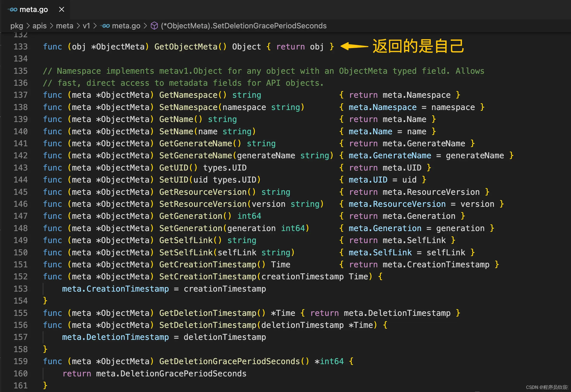The image size is (571, 392).
Task: Open SetDeletionGracePeriodSeconds breadcrumb symbol
Action: click(244, 26)
